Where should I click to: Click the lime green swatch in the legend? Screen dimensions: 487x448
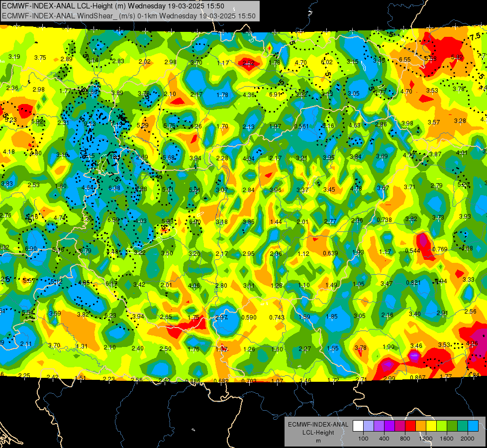(x=441, y=426)
